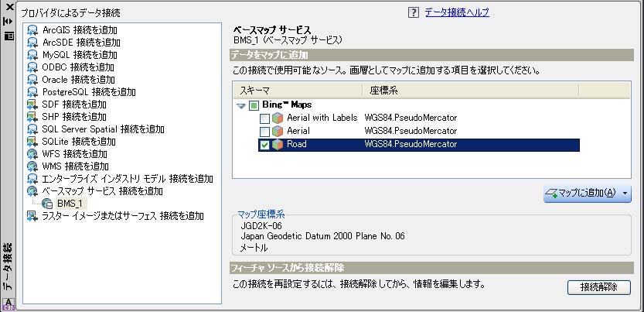Select WFS 接続を追加
The height and width of the screenshot is (312, 644).
(74, 154)
